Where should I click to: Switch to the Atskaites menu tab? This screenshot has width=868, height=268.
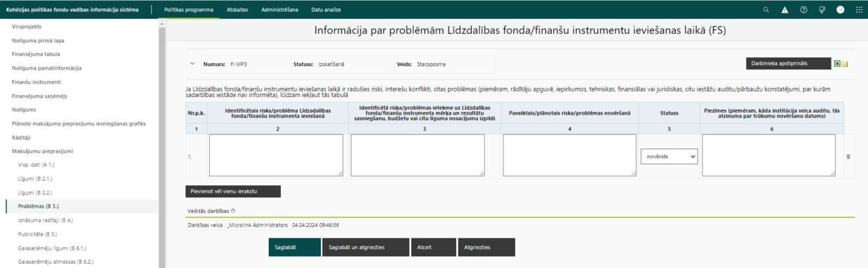pos(237,10)
